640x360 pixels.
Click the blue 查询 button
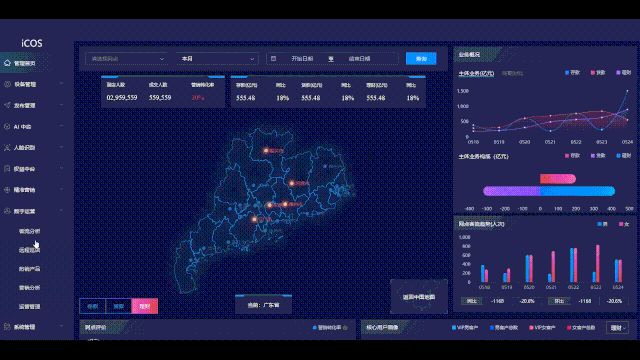(421, 59)
